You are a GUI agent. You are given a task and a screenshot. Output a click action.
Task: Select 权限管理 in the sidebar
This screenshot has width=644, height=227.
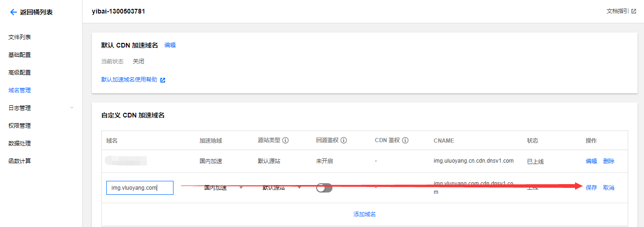(20, 126)
